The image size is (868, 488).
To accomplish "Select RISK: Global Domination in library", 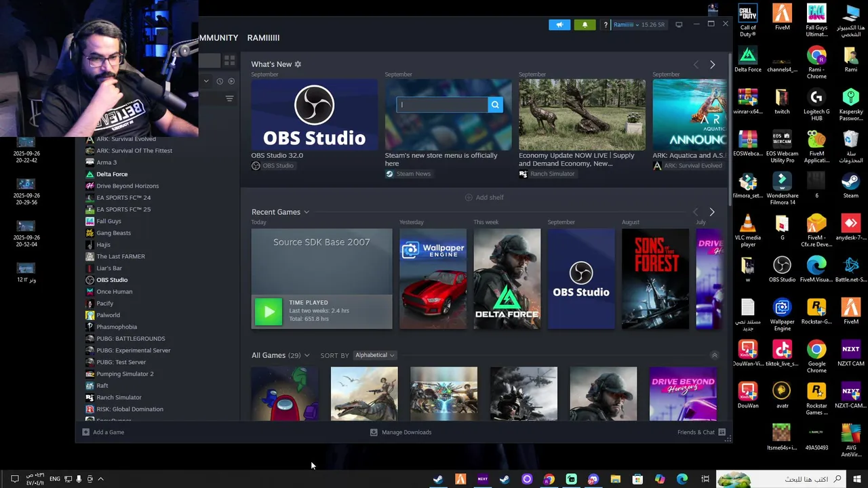I will 130,409.
